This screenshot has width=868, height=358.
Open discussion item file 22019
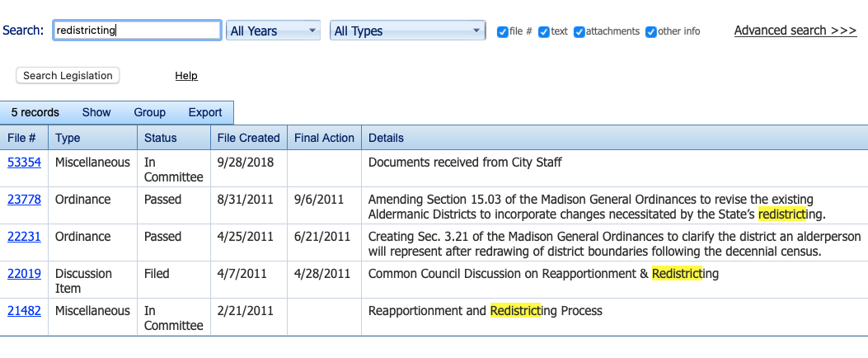[x=25, y=274]
